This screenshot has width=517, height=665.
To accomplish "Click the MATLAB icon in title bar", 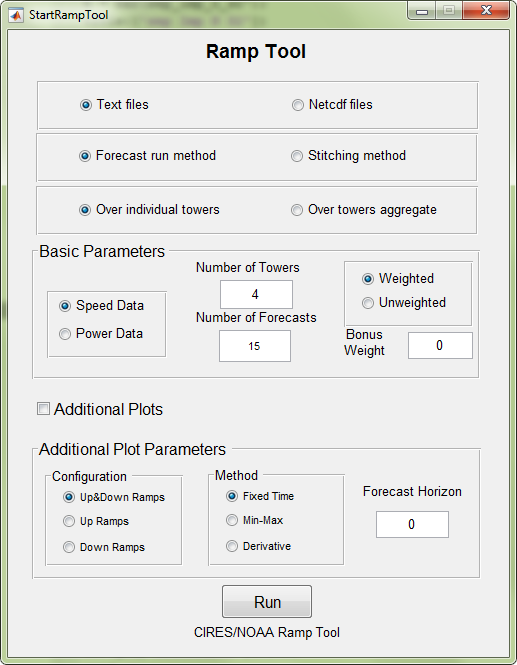I will click(x=16, y=15).
